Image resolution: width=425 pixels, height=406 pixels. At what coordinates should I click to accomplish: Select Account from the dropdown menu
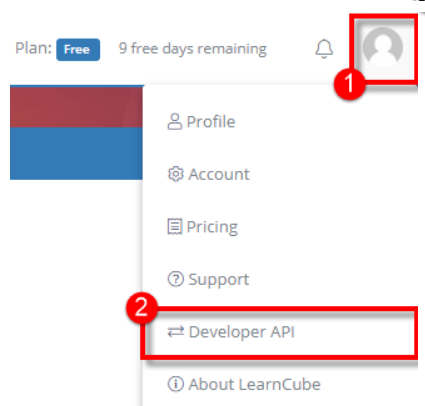pos(280,174)
